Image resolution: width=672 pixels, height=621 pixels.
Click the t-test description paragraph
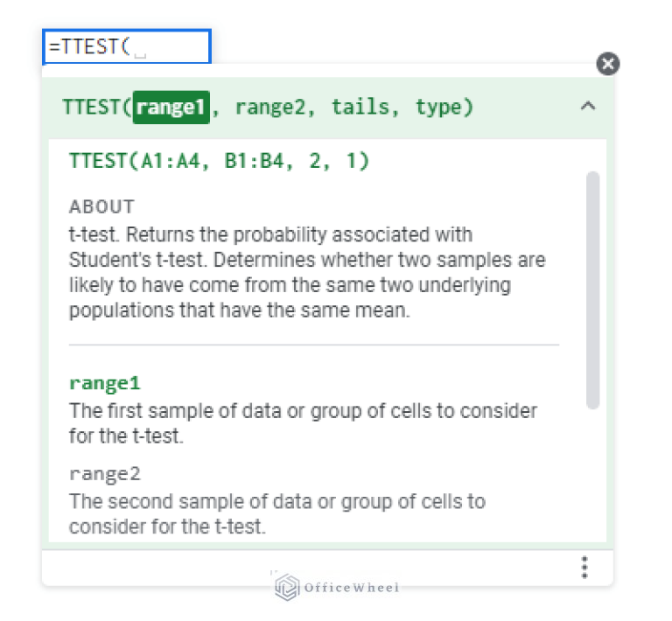click(306, 272)
